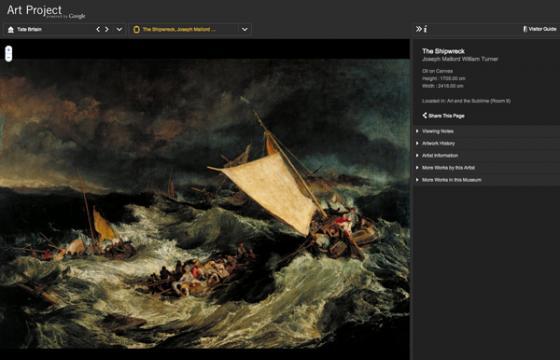The height and width of the screenshot is (360, 560).
Task: Collapse info panel with double-arrow icon
Action: [419, 29]
